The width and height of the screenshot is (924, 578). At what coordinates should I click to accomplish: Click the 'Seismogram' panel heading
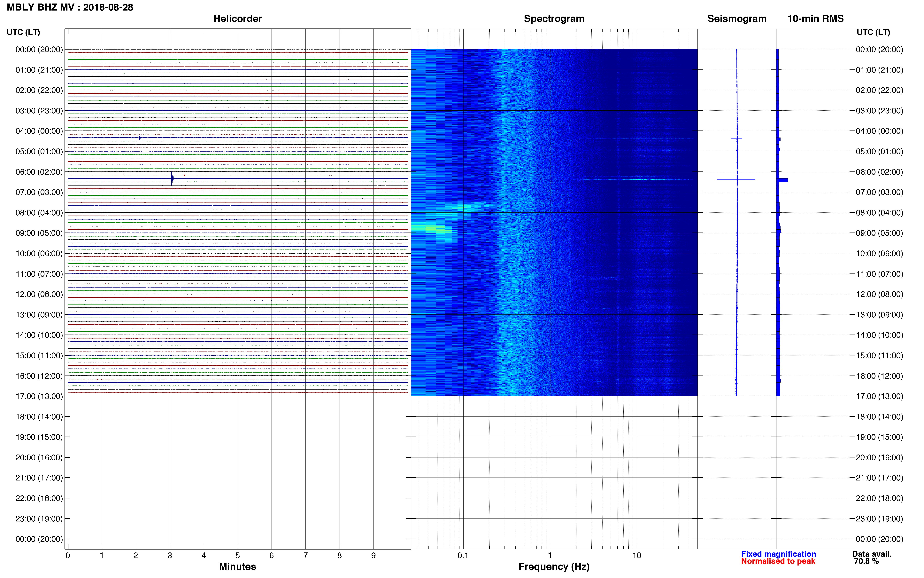(736, 19)
